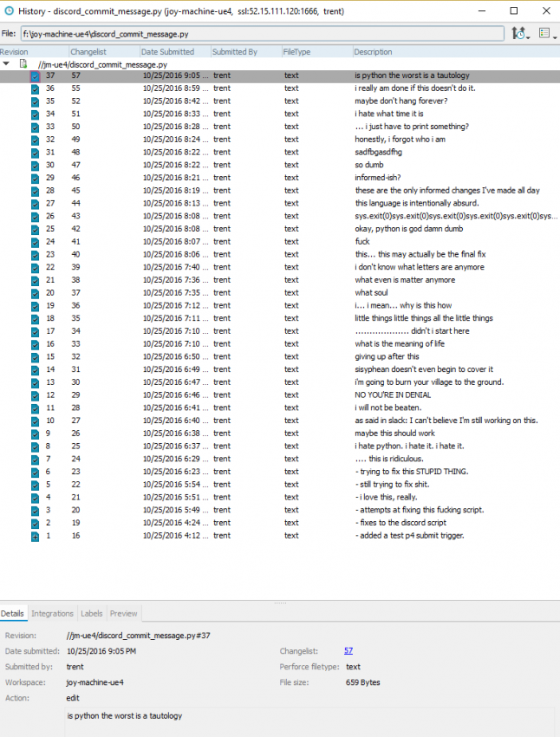
Task: Open the Labels tab
Action: (x=91, y=613)
